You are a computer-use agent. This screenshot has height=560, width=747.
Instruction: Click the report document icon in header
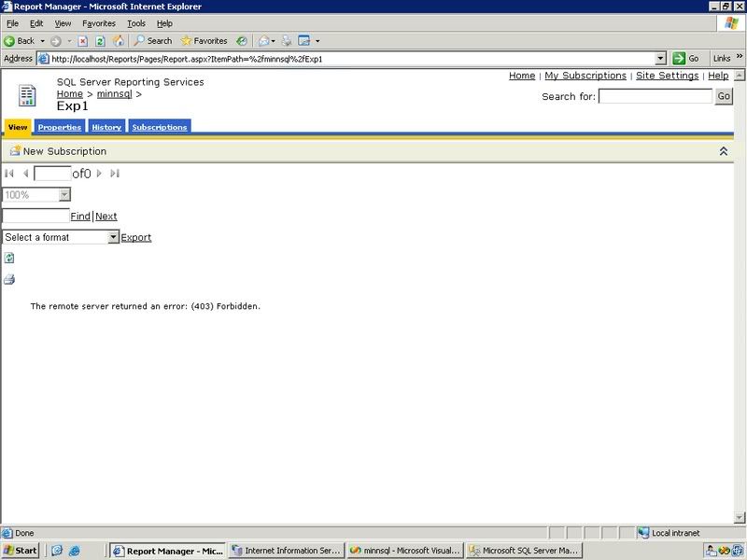point(27,95)
